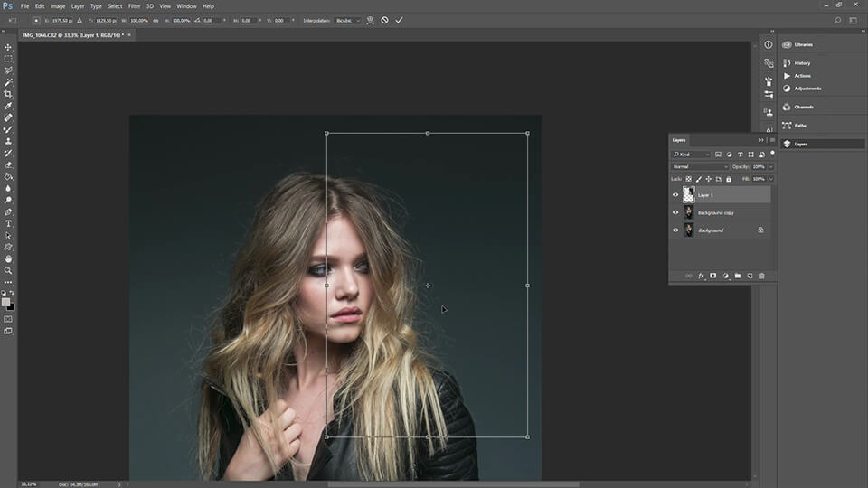Select the Blur tool
Image resolution: width=868 pixels, height=488 pixels.
(8, 188)
